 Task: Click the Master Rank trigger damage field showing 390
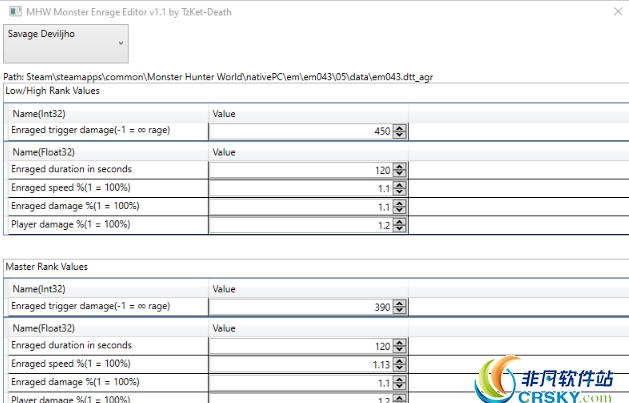click(x=300, y=308)
